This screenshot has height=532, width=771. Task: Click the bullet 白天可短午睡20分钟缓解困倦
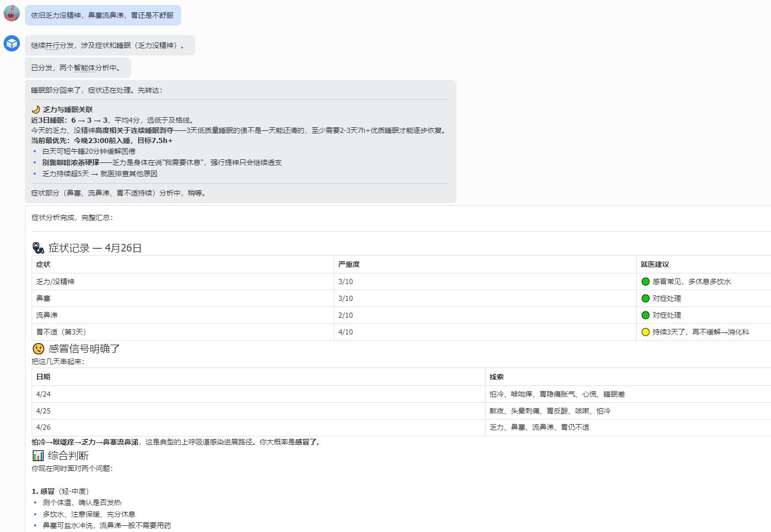pos(89,151)
